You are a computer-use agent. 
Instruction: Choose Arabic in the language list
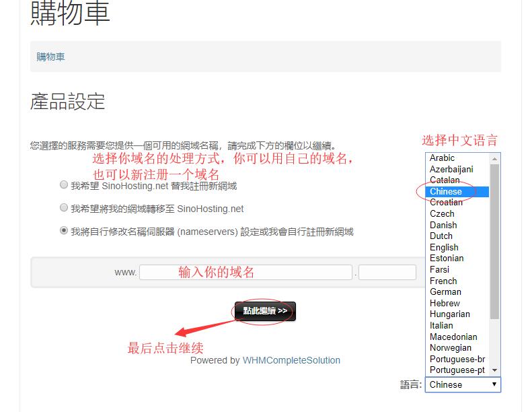point(457,158)
